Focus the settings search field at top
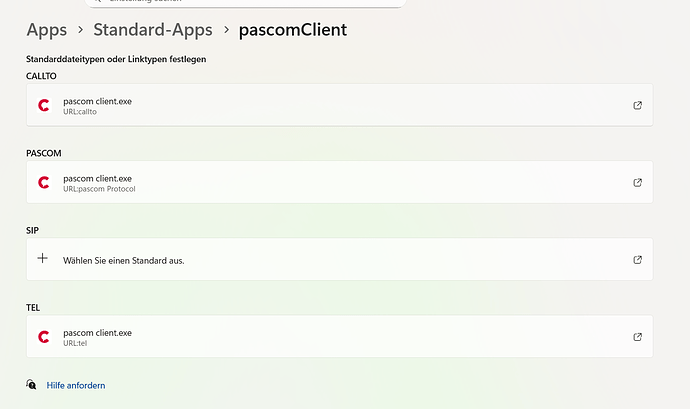The image size is (690, 409). [245, 3]
